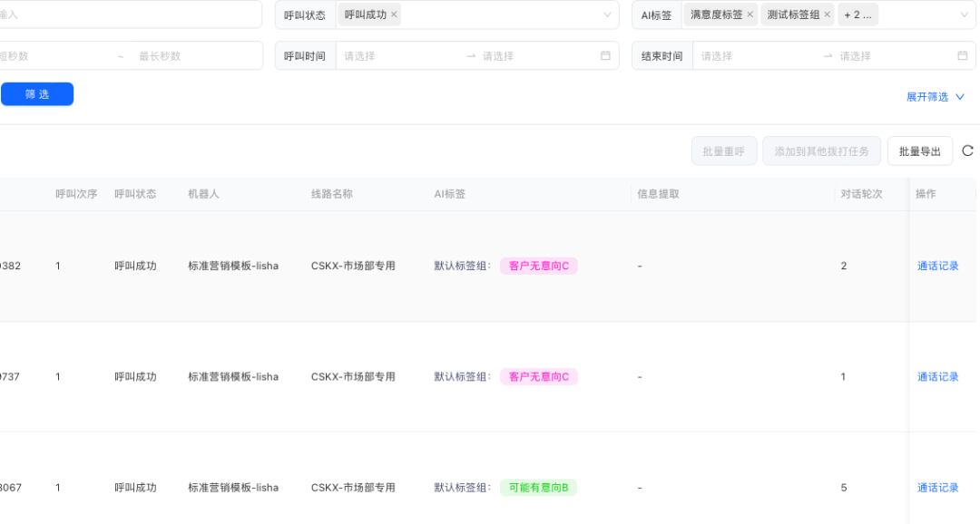980x524 pixels.
Task: Click the 信息提取 column header
Action: 658,194
